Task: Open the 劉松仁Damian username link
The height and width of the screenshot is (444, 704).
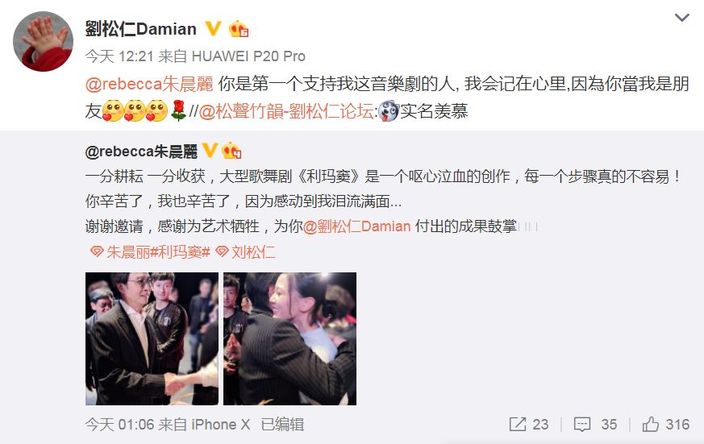Action: pyautogui.click(x=141, y=29)
